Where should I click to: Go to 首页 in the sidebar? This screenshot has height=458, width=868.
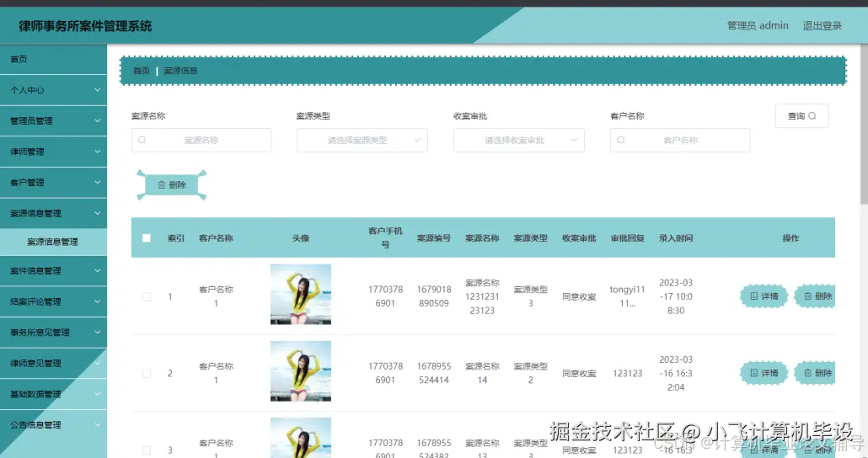53,59
